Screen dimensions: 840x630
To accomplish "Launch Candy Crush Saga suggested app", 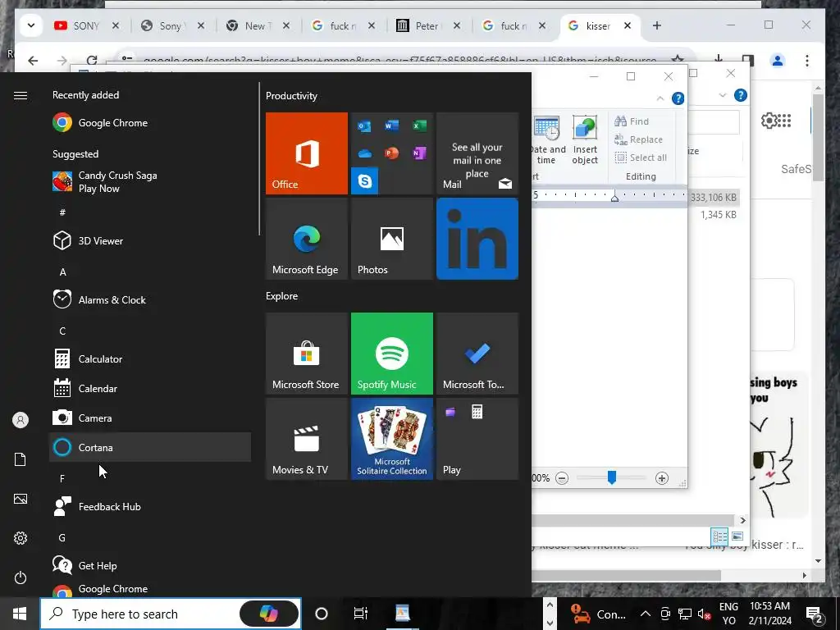I will pyautogui.click(x=150, y=181).
